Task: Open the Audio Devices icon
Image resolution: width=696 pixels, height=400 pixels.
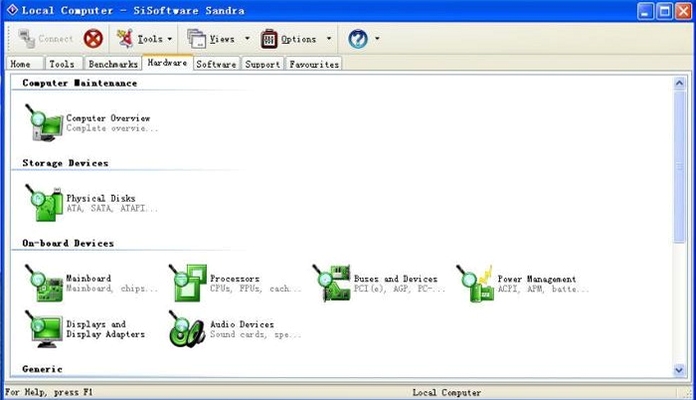Action: click(187, 329)
